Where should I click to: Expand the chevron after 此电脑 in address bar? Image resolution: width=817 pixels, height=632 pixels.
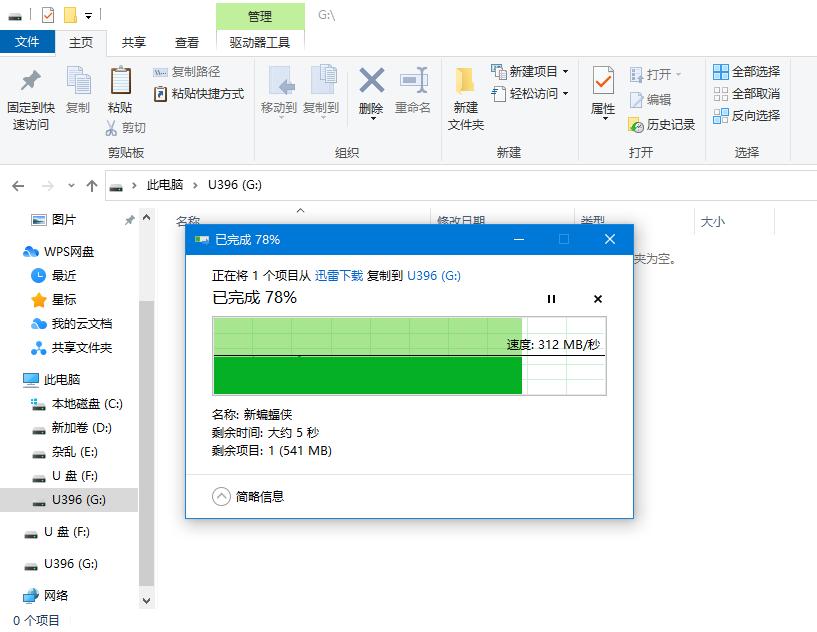pyautogui.click(x=195, y=185)
